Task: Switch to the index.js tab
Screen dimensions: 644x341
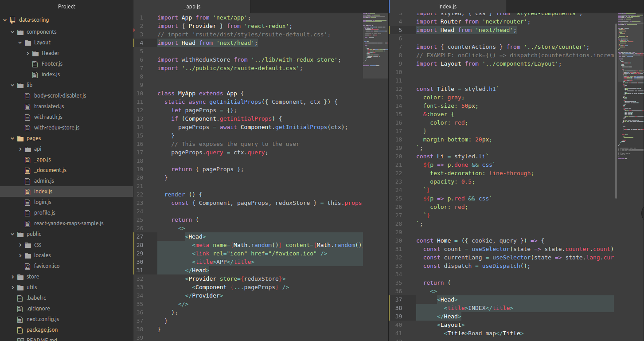Action: (x=447, y=6)
